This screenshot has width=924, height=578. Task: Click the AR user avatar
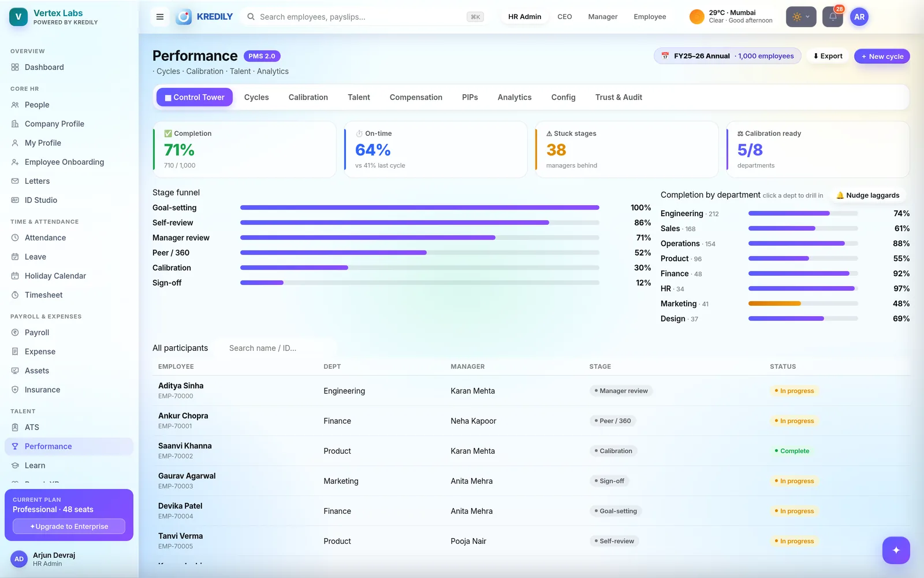pos(859,17)
